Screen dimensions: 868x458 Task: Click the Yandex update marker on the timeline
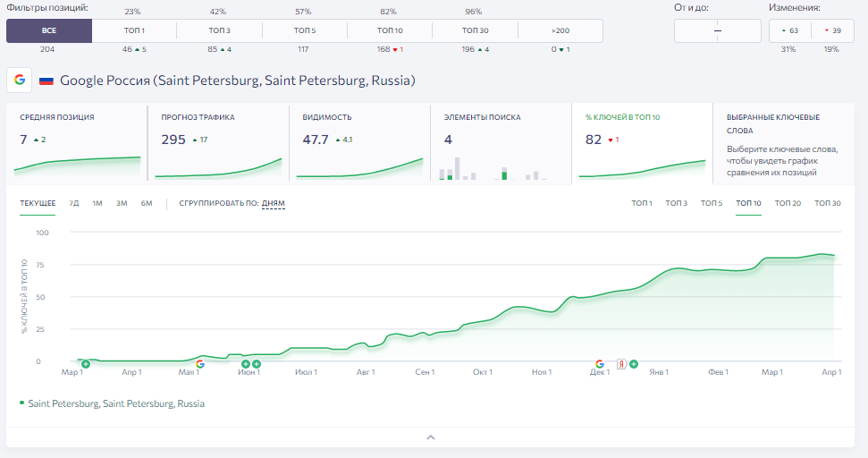pyautogui.click(x=621, y=364)
